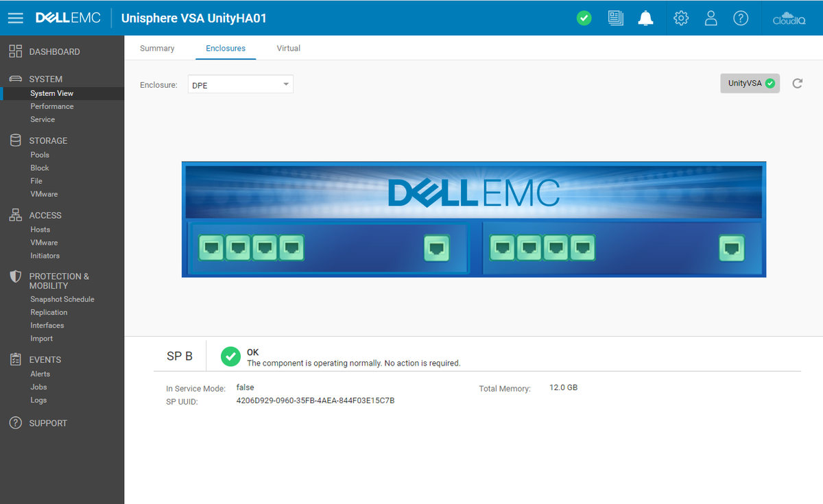Select the management port on right SP

point(732,248)
